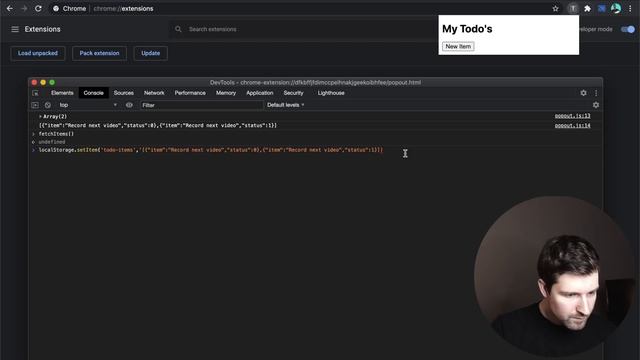Open the Sources tab
Image resolution: width=640 pixels, height=360 pixels.
pyautogui.click(x=123, y=93)
